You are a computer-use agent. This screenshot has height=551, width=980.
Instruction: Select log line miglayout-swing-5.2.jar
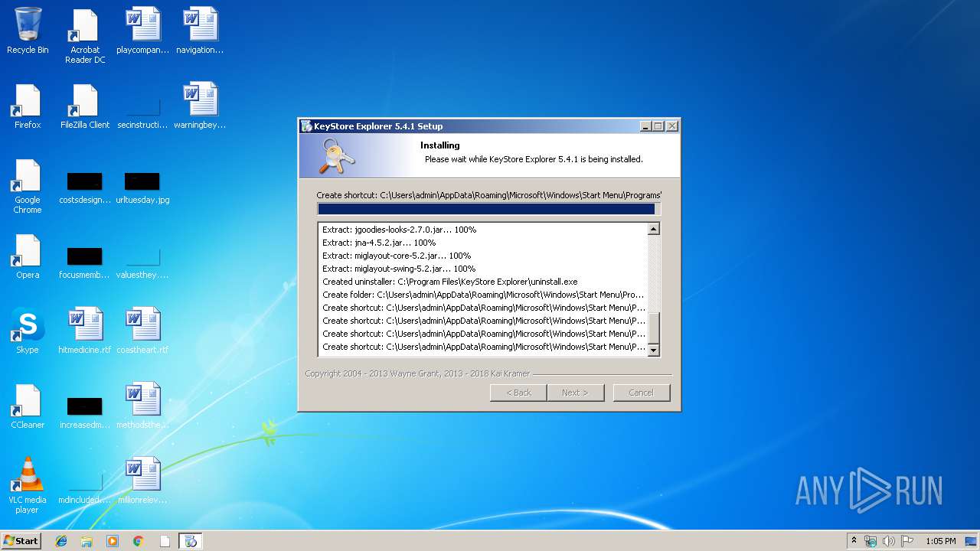tap(398, 269)
